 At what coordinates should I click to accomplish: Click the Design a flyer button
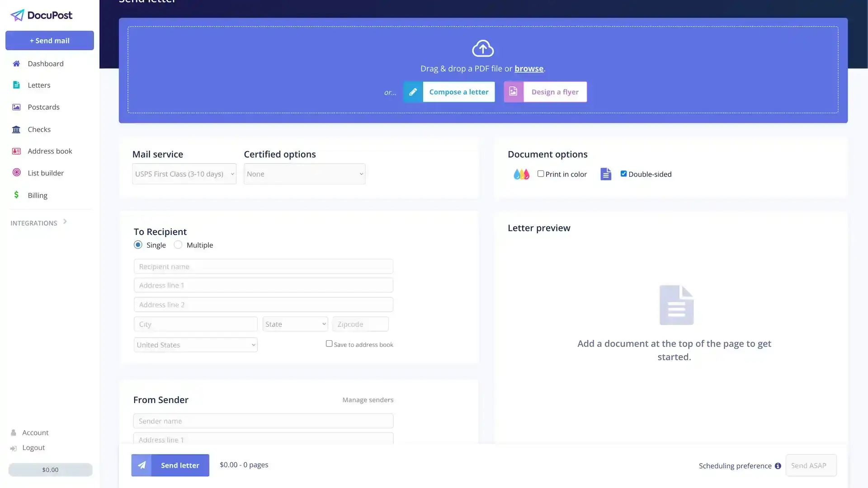click(554, 92)
